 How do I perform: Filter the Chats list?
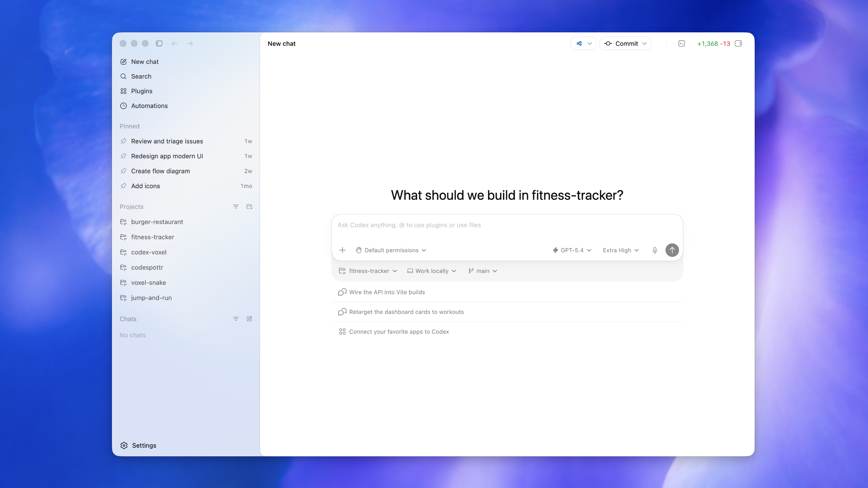[x=236, y=319]
